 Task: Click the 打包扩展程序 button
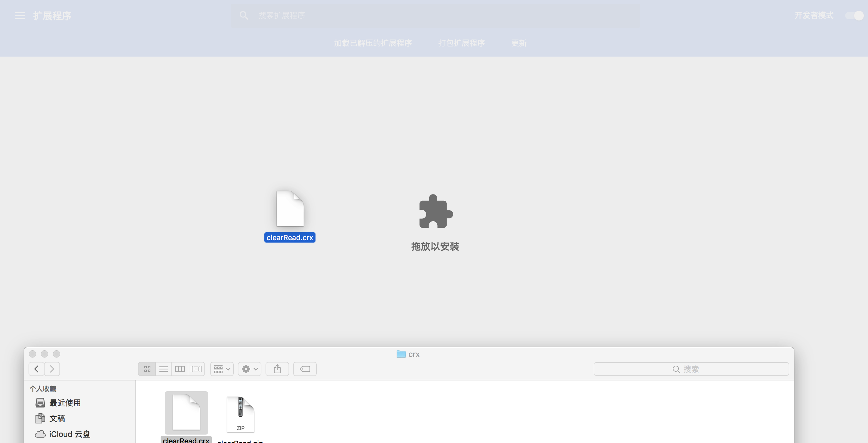[461, 43]
